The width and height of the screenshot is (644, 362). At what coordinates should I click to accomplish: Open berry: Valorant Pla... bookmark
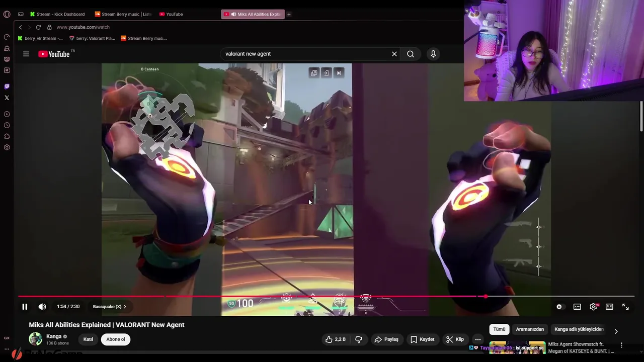click(x=92, y=38)
